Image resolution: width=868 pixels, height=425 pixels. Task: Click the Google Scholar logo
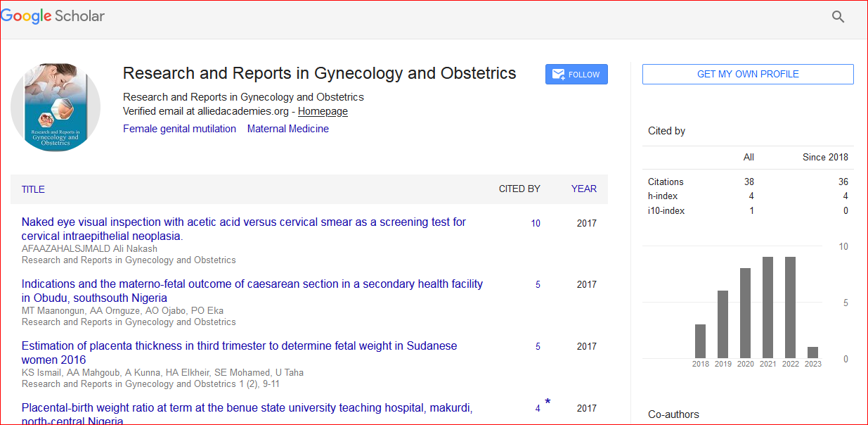tap(53, 16)
